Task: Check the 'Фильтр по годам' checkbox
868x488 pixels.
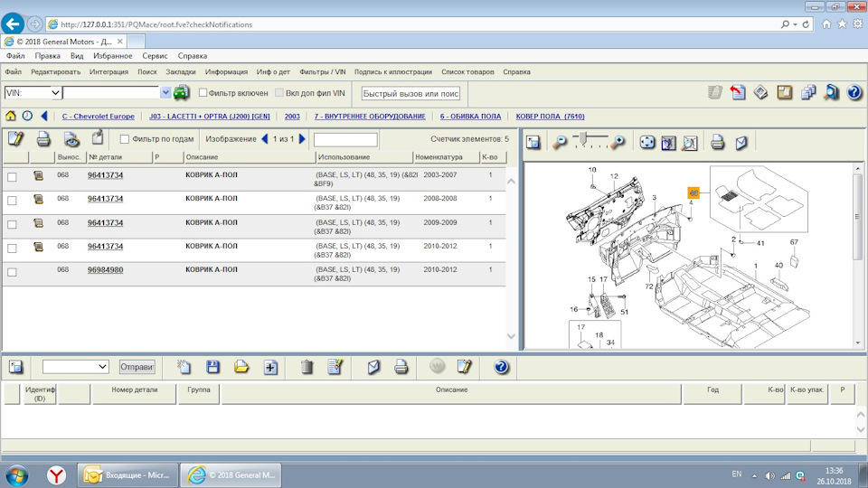Action: 125,139
